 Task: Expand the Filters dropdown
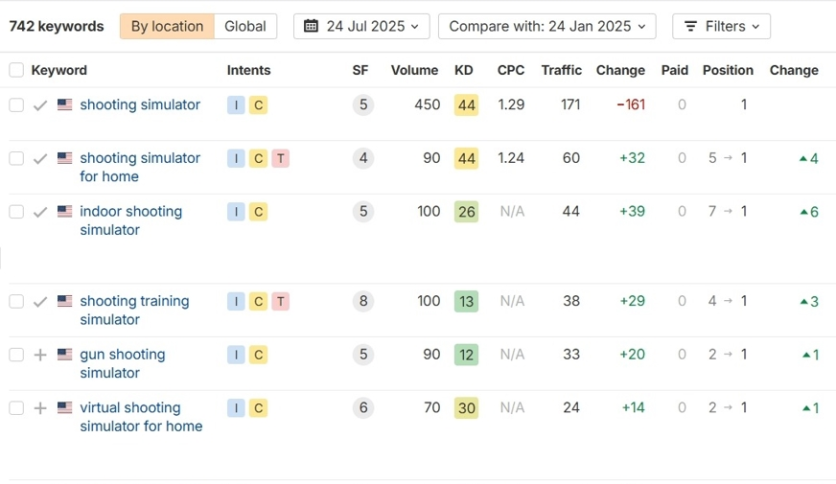tap(721, 26)
